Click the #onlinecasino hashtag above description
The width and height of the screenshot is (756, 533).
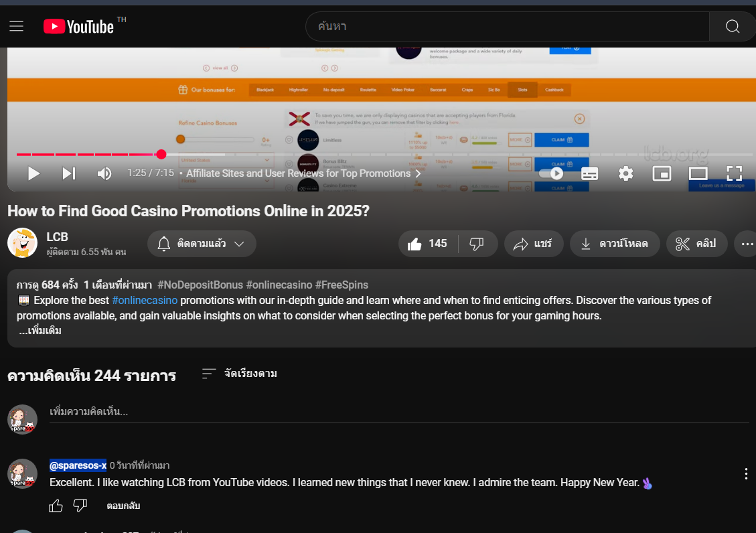pos(279,285)
